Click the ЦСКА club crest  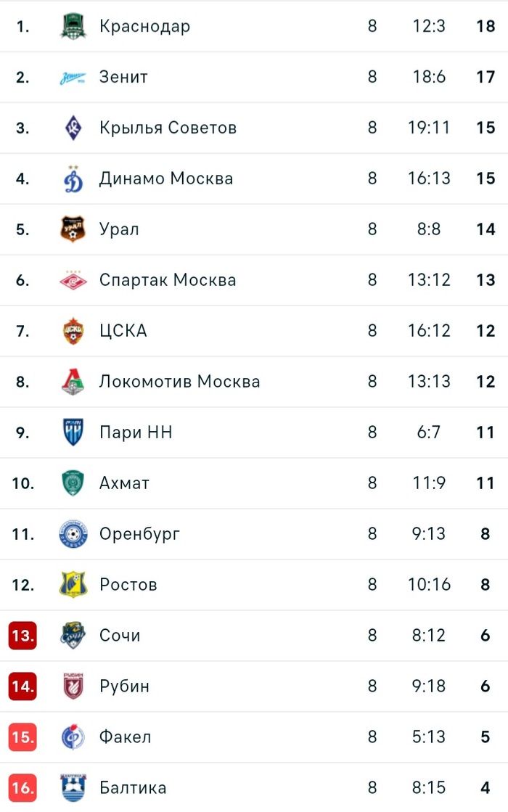pyautogui.click(x=73, y=331)
